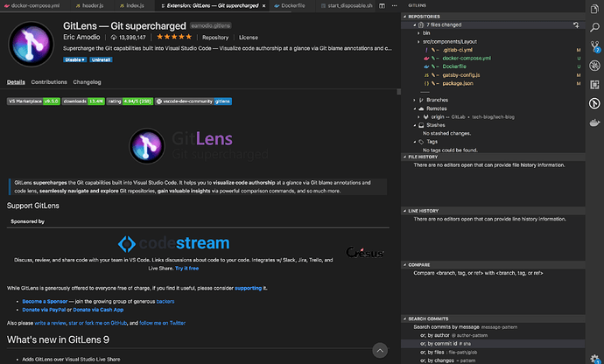Collapse the Compare section
The image size is (604, 364).
404,264
